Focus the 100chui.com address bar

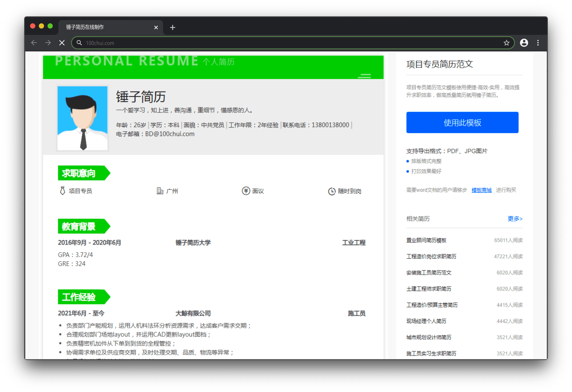click(290, 43)
